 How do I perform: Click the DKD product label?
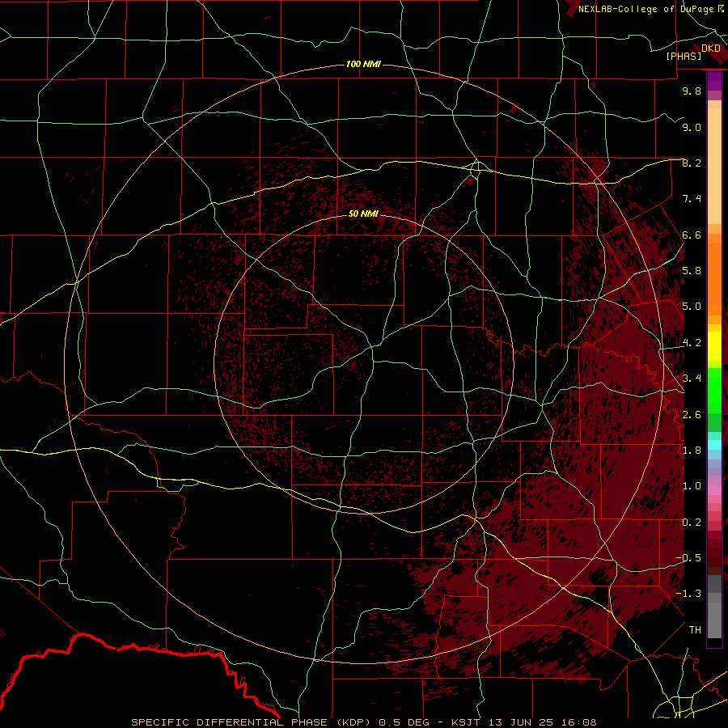[x=711, y=49]
